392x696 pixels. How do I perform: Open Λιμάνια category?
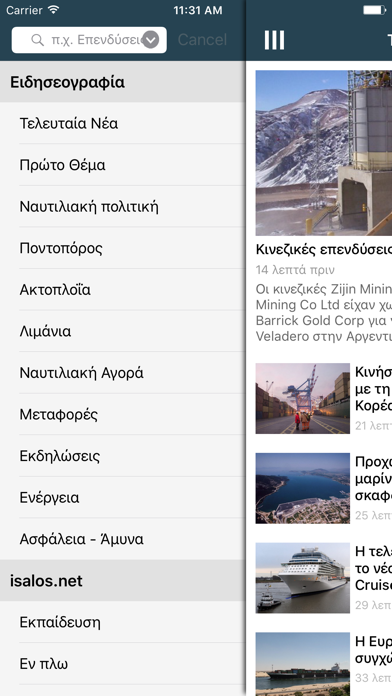[x=122, y=332]
